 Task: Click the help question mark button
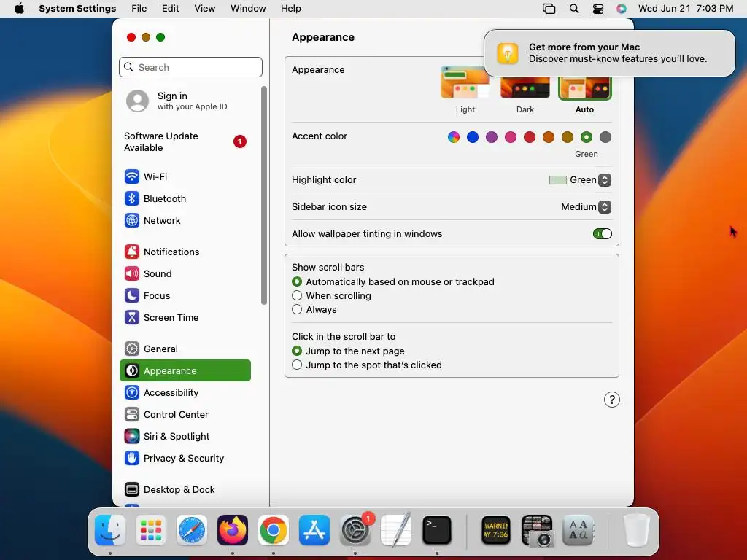[x=612, y=400]
